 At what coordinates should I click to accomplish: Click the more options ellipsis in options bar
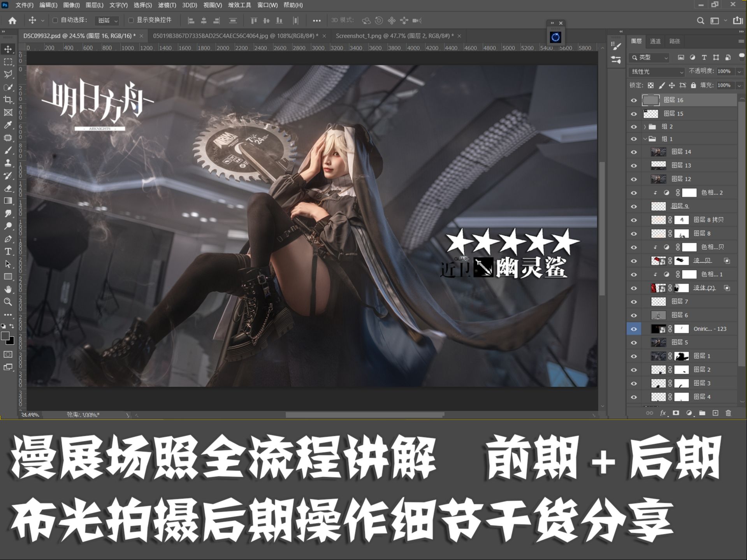317,21
